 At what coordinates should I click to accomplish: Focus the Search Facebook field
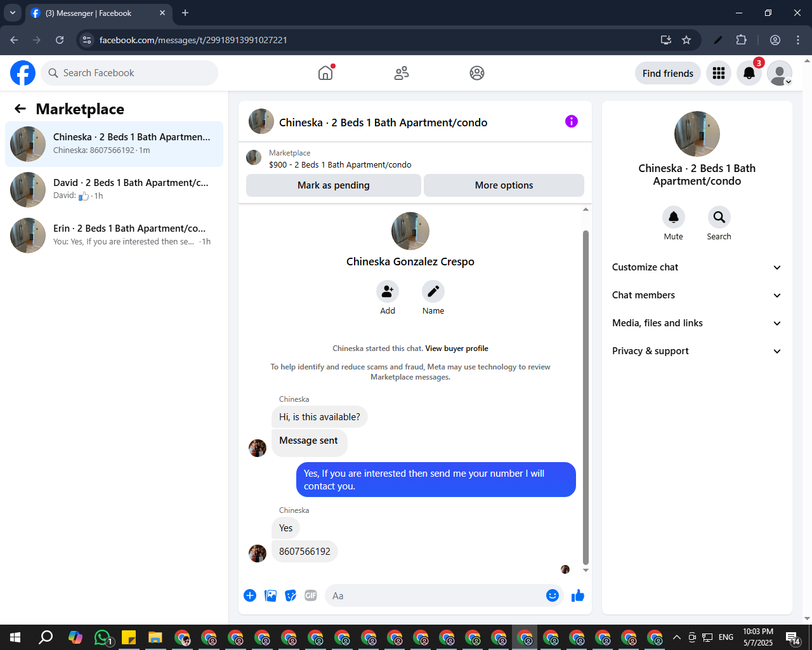point(129,73)
